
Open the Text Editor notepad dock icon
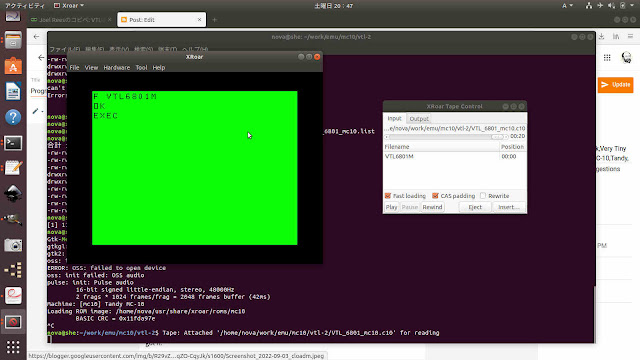pos(13,168)
